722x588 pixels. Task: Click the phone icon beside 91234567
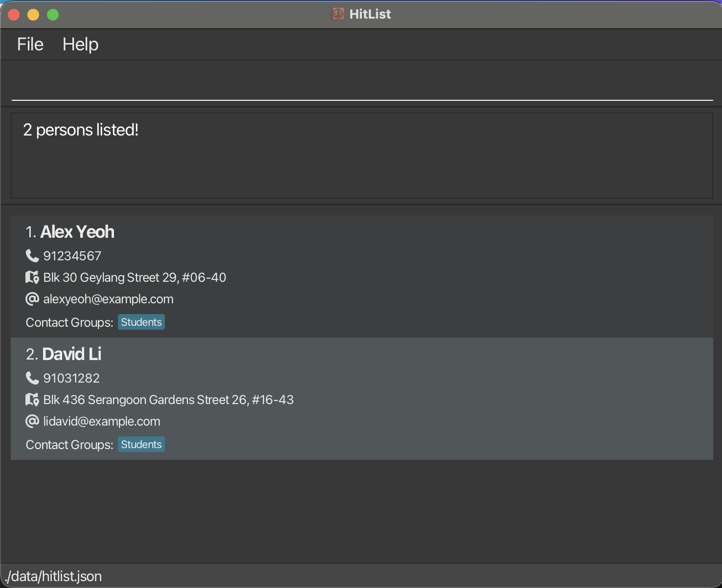tap(32, 256)
